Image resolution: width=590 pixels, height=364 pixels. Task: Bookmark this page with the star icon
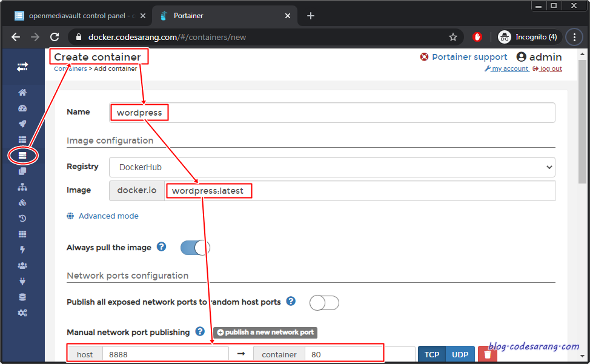coord(453,37)
